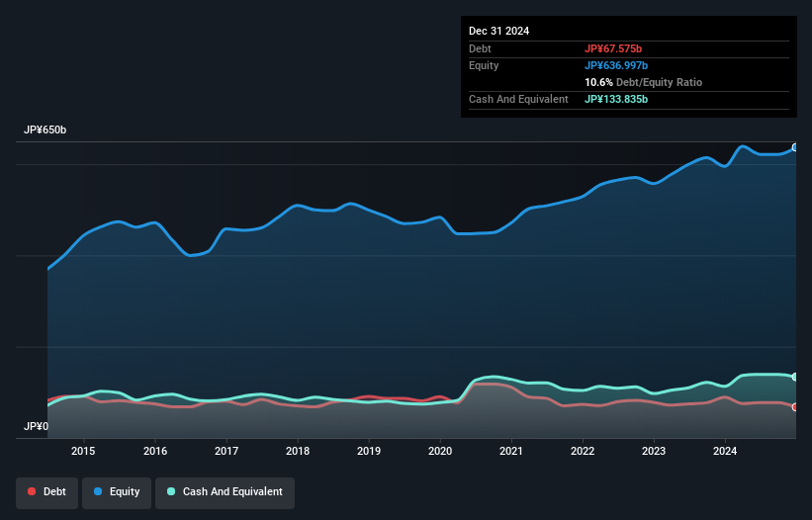Toggle the Cash And Equivalent legend button
812x520 pixels.
point(225,492)
